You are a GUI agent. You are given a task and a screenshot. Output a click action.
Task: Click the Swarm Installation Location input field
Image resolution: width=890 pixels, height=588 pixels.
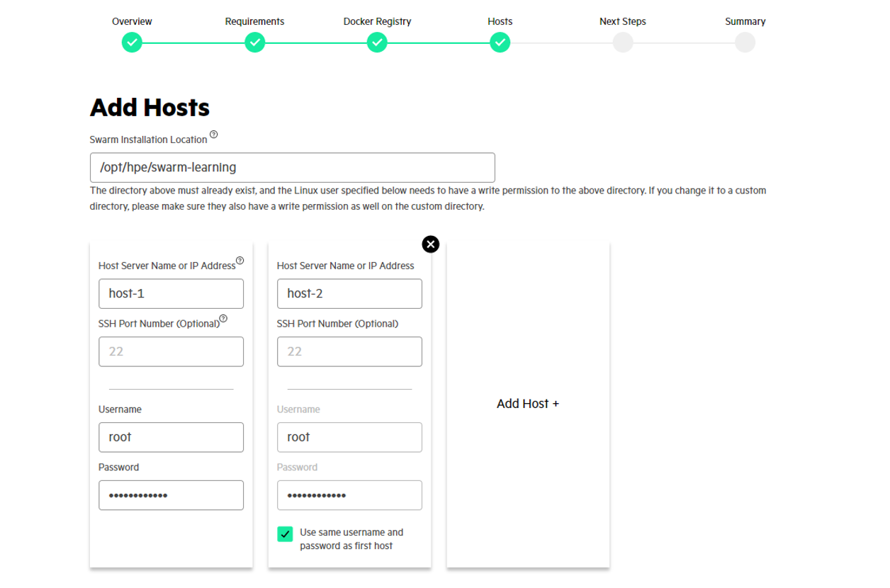[292, 168]
